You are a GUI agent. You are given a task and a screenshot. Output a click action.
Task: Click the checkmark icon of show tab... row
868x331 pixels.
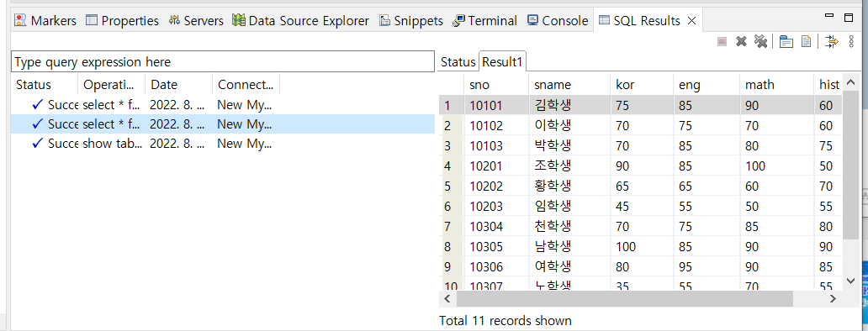click(38, 144)
